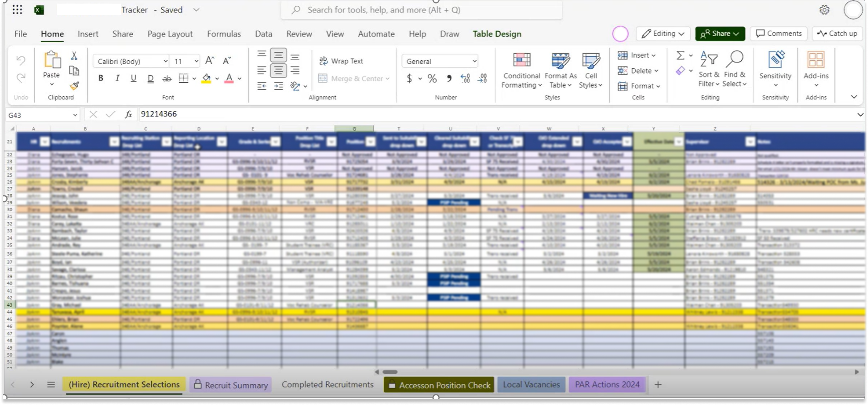Toggle italic formatting
Viewport: 868px width, 405px height.
click(x=117, y=78)
